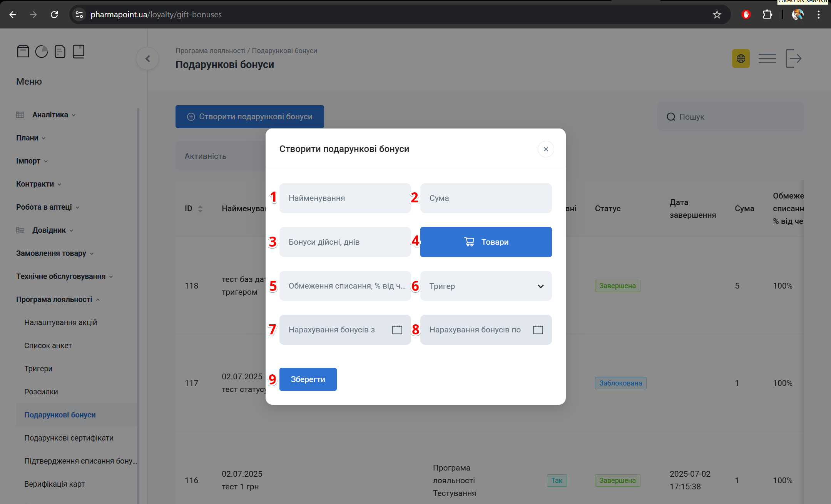This screenshot has height=504, width=831.
Task: Open the pie chart analytics icon
Action: [x=42, y=51]
